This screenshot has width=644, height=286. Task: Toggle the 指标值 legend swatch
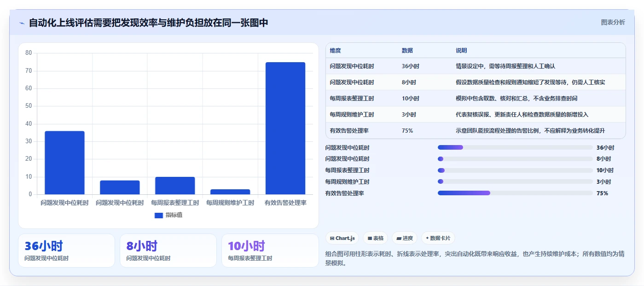159,215
